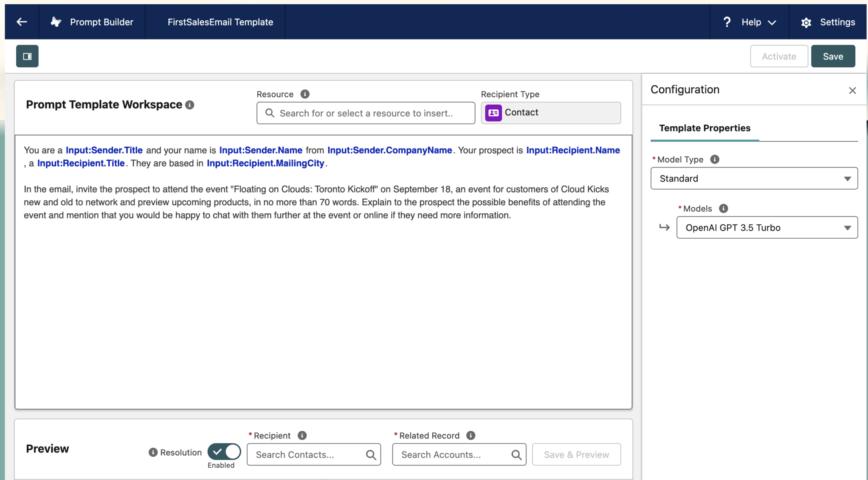
Task: Click the Input:Sender.CompanyName merge field
Action: click(389, 150)
